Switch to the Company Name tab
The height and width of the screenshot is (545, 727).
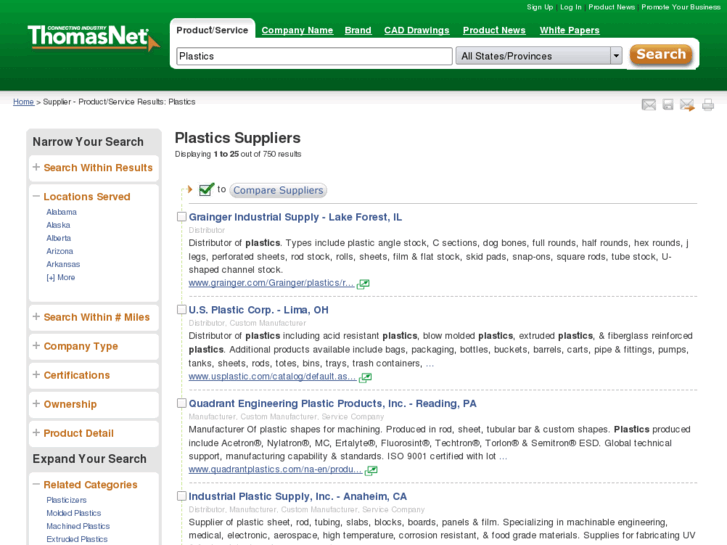pos(297,30)
